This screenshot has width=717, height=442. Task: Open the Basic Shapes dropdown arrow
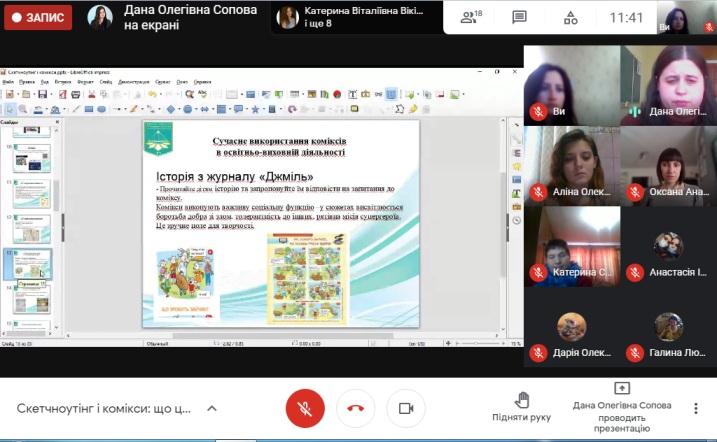click(x=179, y=109)
